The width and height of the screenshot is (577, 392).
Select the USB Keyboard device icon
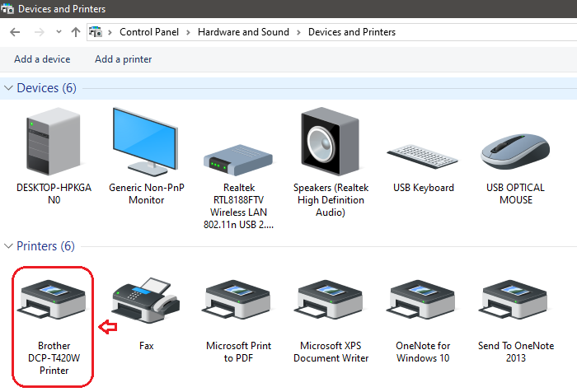[422, 156]
